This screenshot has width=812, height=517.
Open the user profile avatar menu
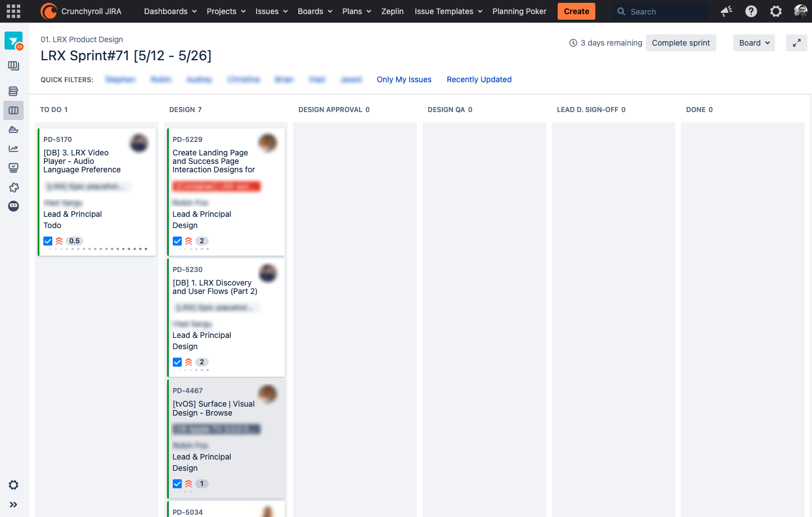click(801, 11)
